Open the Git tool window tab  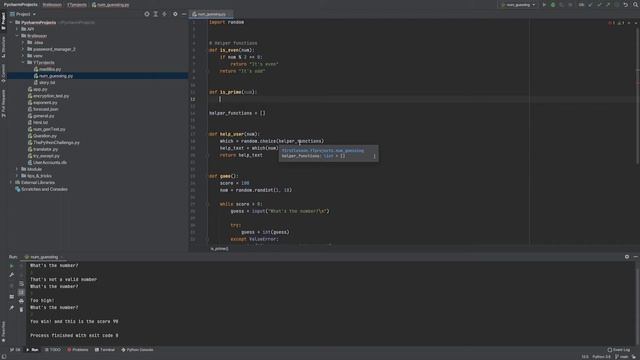(15, 350)
